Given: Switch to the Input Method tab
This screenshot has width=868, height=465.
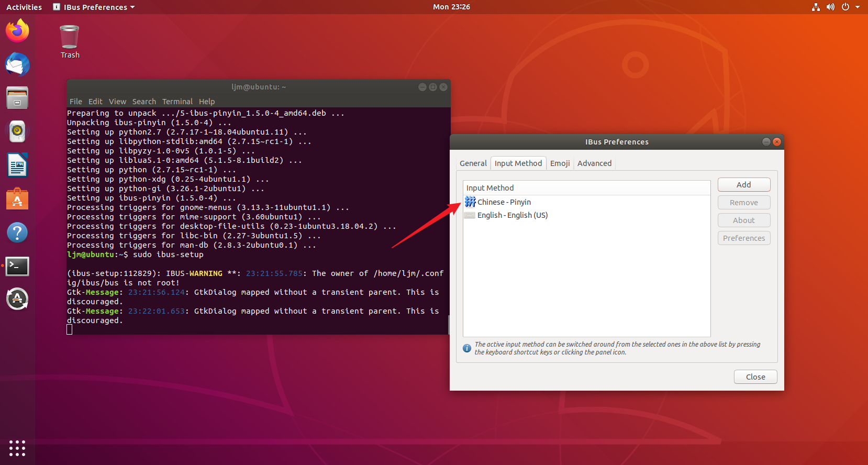Looking at the screenshot, I should pos(518,163).
